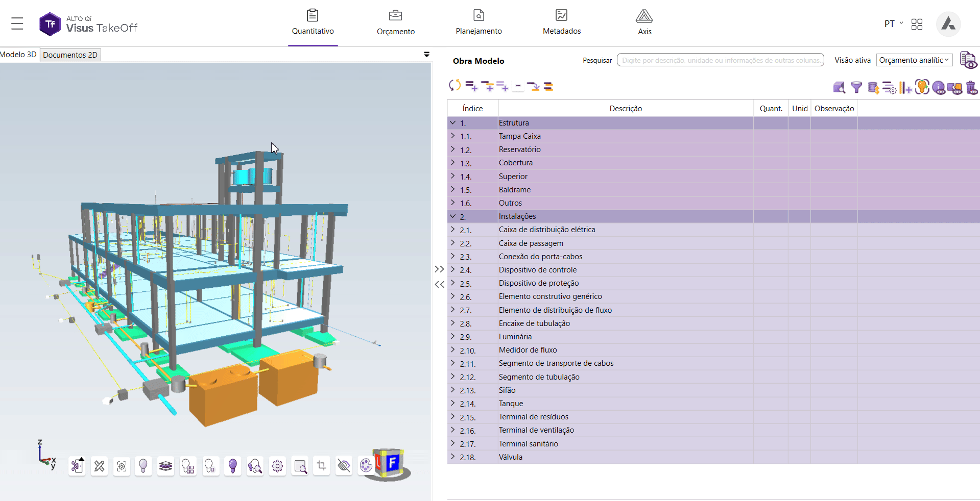980x501 pixels.
Task: Open the layers stack tool in 3D viewer
Action: (x=165, y=466)
